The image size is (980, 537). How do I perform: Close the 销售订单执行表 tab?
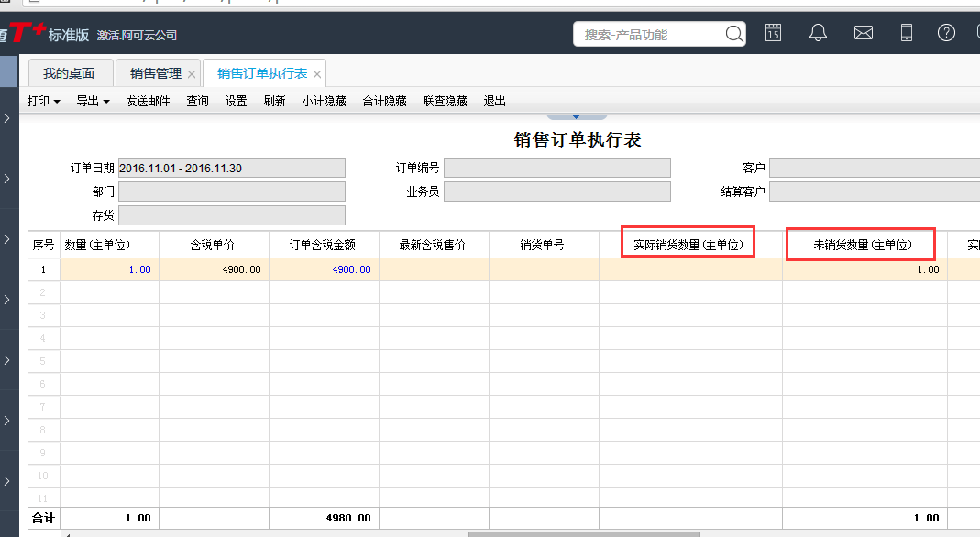[x=317, y=74]
